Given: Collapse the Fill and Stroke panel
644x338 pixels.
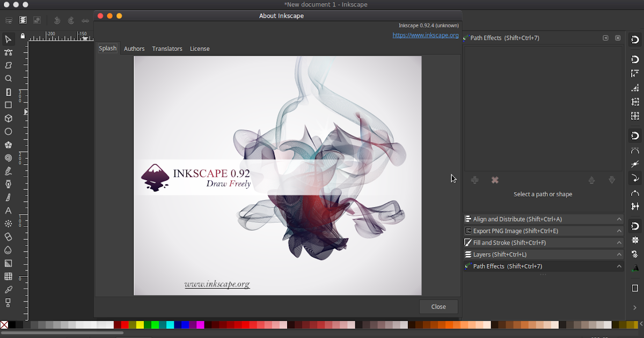Looking at the screenshot, I should (x=619, y=243).
